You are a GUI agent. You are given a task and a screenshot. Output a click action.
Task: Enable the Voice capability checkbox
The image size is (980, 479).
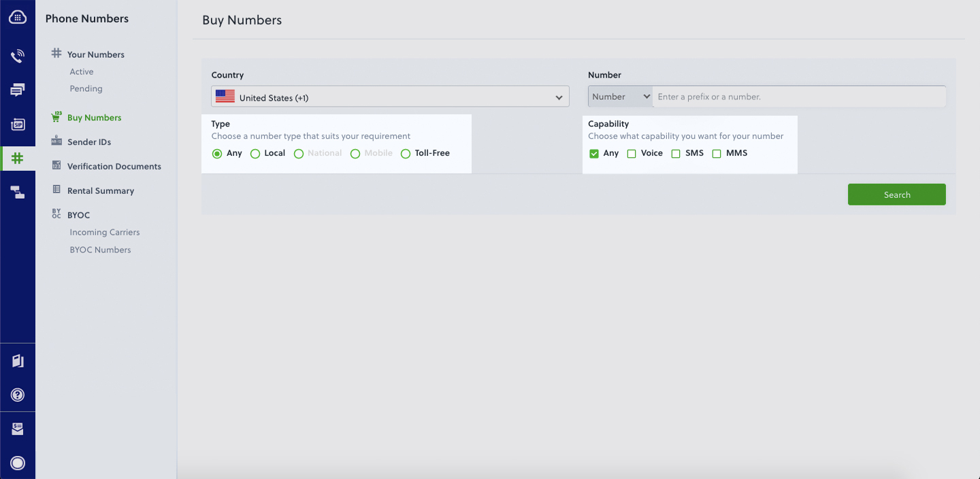pyautogui.click(x=632, y=154)
